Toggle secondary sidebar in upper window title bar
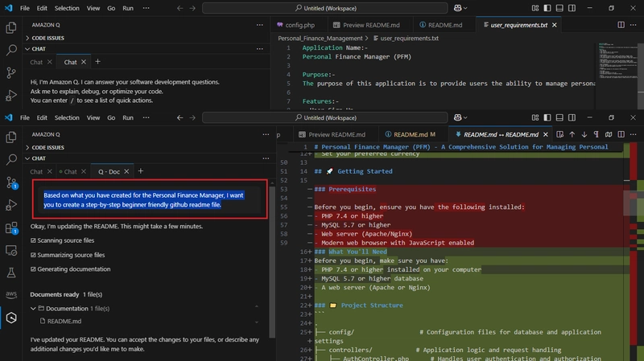Viewport: 644px width, 361px height. (572, 8)
